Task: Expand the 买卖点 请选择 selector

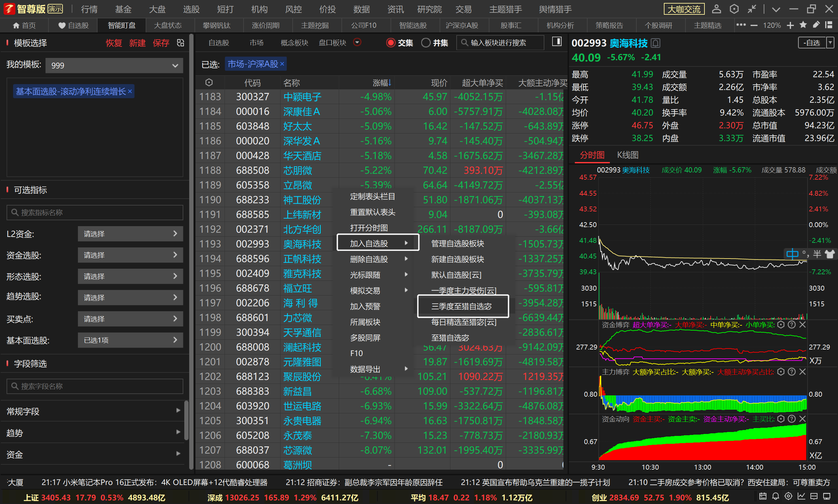Action: (x=130, y=318)
